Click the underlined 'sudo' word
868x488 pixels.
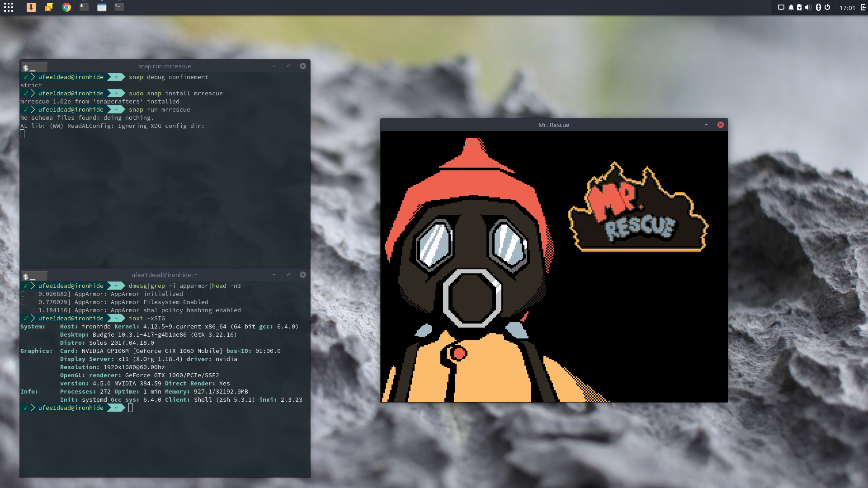pos(136,94)
